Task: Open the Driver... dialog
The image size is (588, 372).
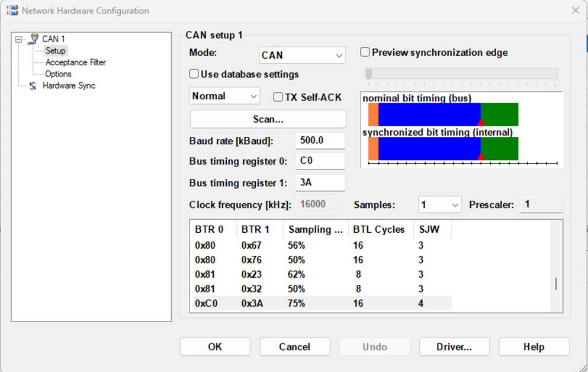Action: click(454, 347)
